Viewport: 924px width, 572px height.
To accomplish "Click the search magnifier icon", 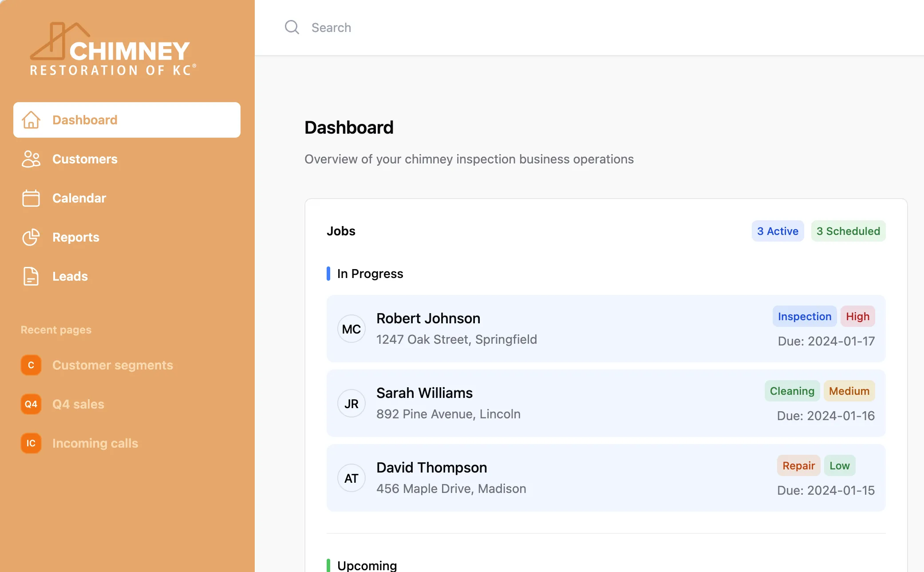I will 292,27.
